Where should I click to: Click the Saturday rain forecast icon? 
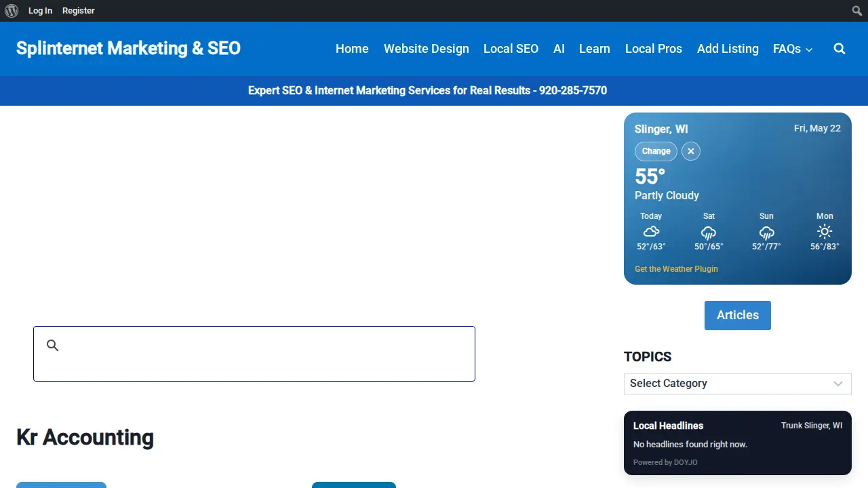(x=709, y=232)
